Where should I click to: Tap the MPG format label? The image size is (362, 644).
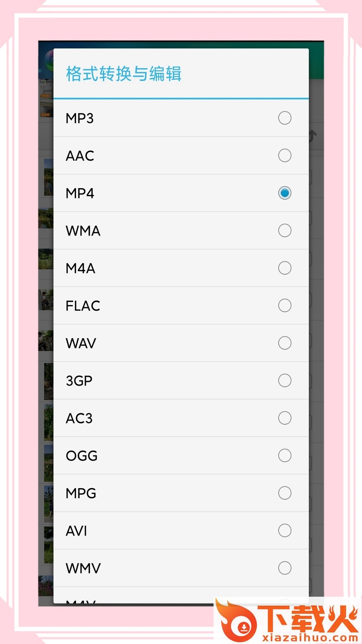(x=81, y=493)
